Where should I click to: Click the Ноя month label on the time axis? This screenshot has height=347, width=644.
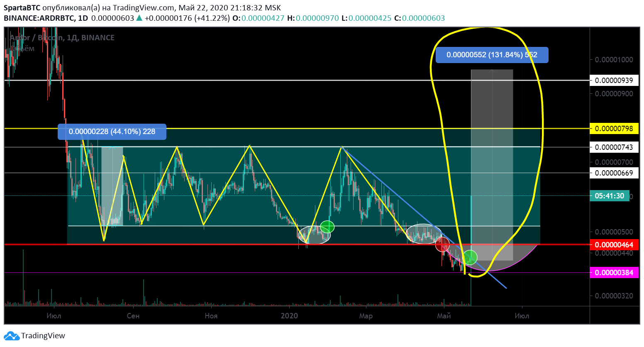point(211,316)
